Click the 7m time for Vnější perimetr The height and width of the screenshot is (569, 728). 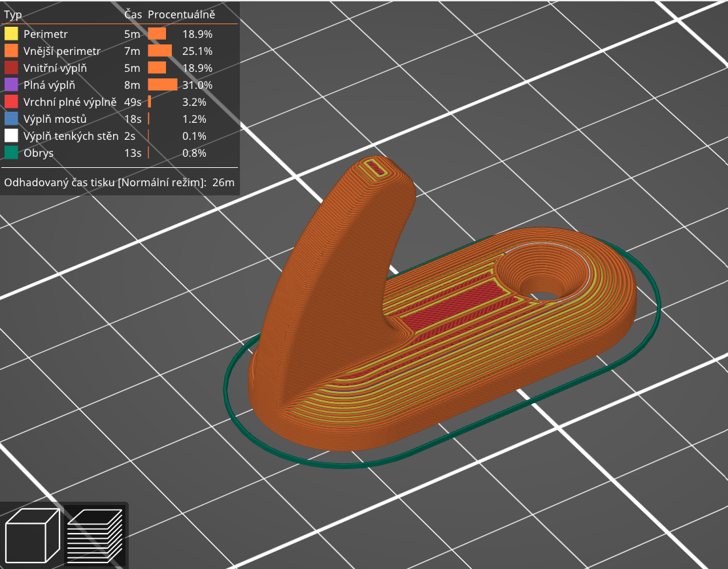click(x=132, y=51)
